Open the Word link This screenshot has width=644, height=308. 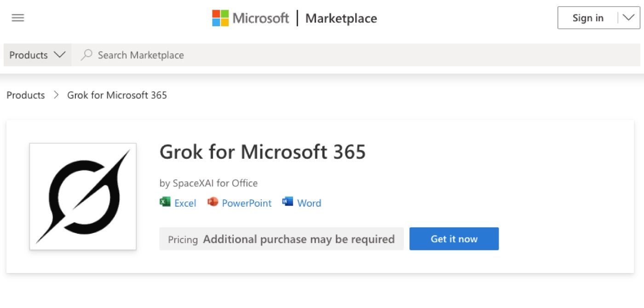(x=309, y=203)
